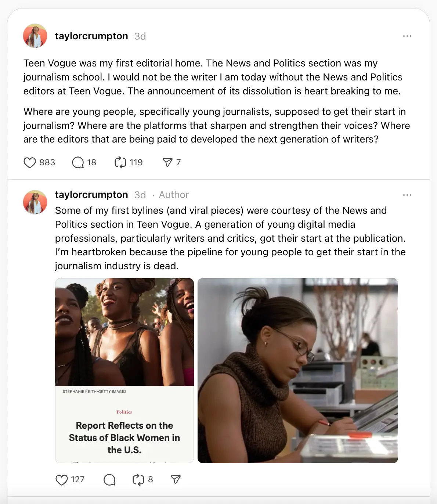Open the three-dot menu on the reply post

click(407, 195)
